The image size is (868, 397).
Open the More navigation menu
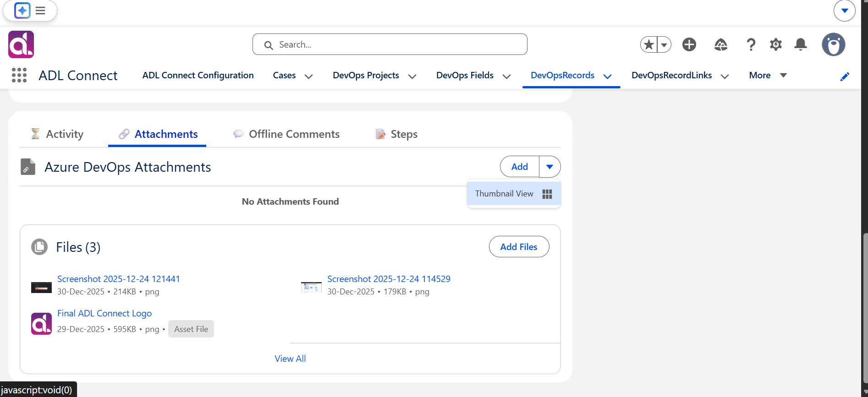pos(768,75)
